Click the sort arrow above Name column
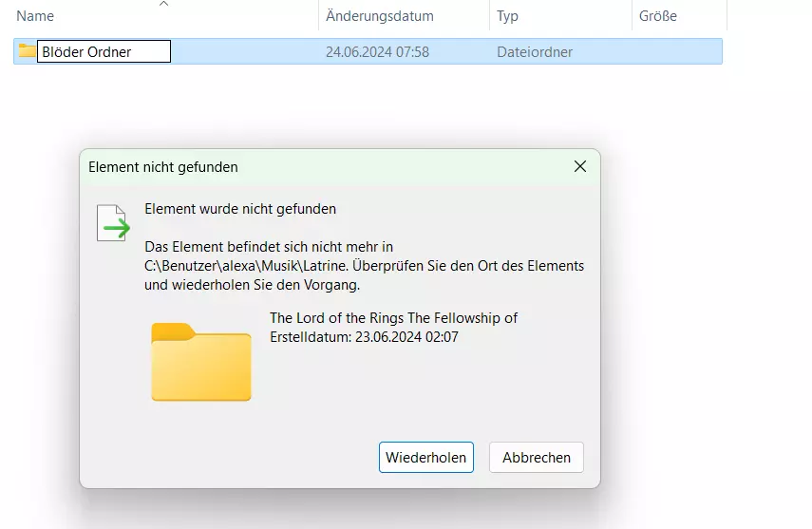 [163, 4]
